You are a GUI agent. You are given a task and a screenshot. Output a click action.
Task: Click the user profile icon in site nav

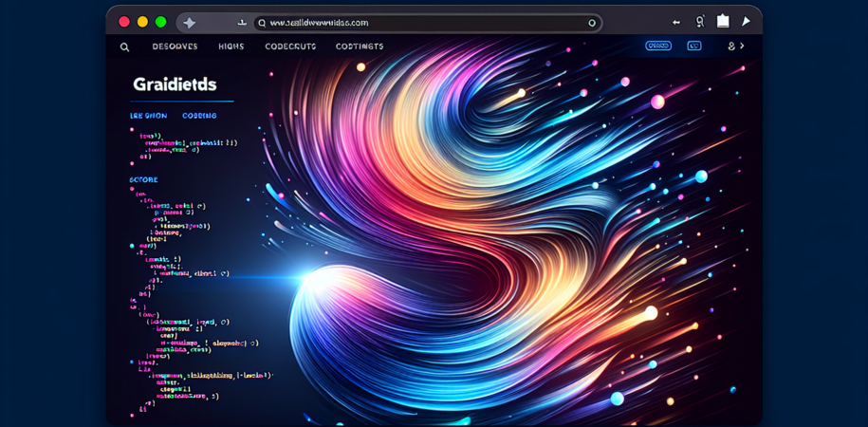coord(730,46)
